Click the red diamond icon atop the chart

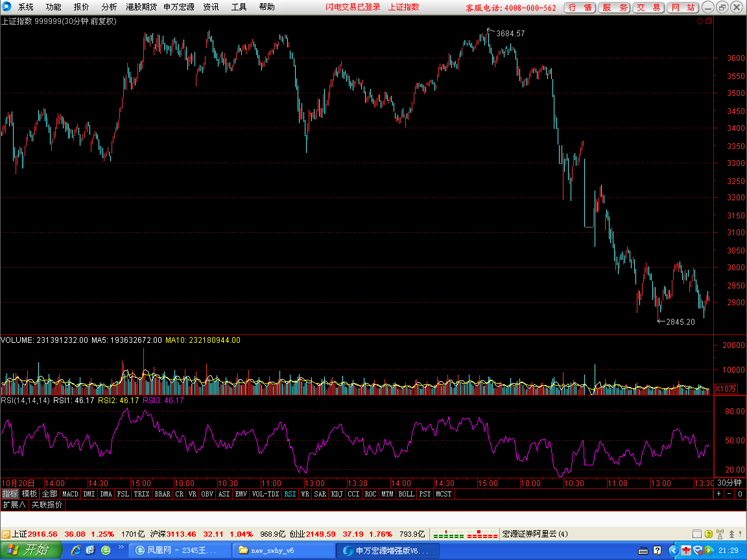700,21
